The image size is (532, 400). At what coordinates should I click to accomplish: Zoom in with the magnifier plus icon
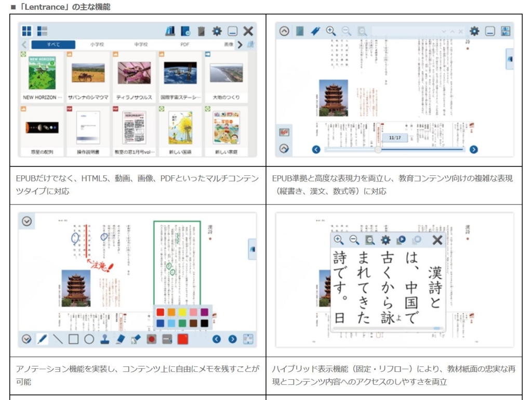point(331,31)
